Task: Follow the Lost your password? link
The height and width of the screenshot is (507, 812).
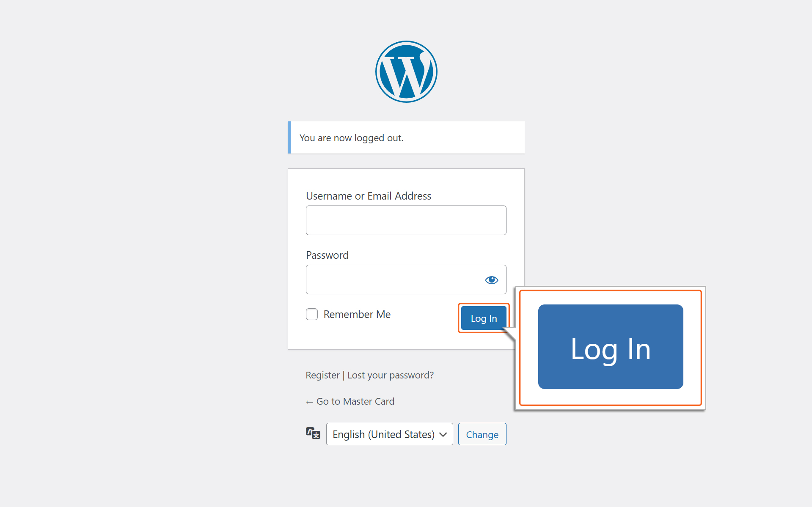Action: 390,375
